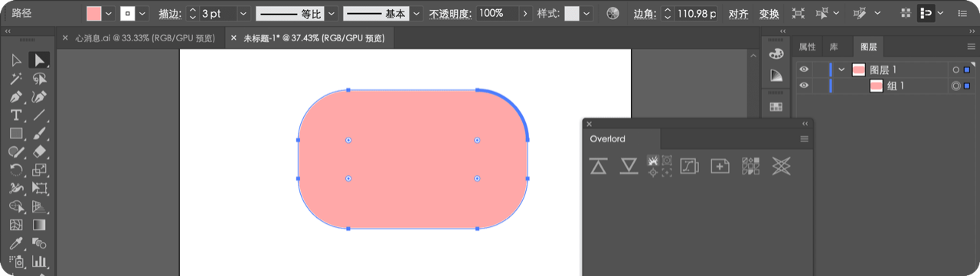Viewport: 980px width, 276px height.
Task: Open stroke color dropdown arrow
Action: coord(142,14)
